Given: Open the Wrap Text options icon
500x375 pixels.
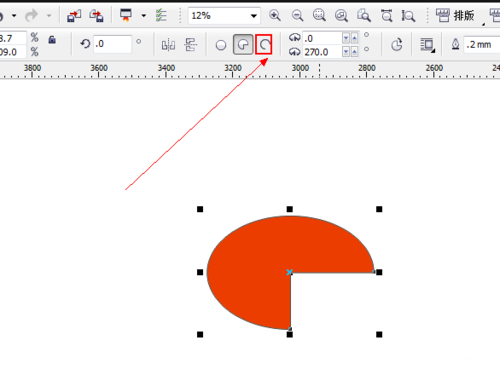Looking at the screenshot, I should coord(427,45).
